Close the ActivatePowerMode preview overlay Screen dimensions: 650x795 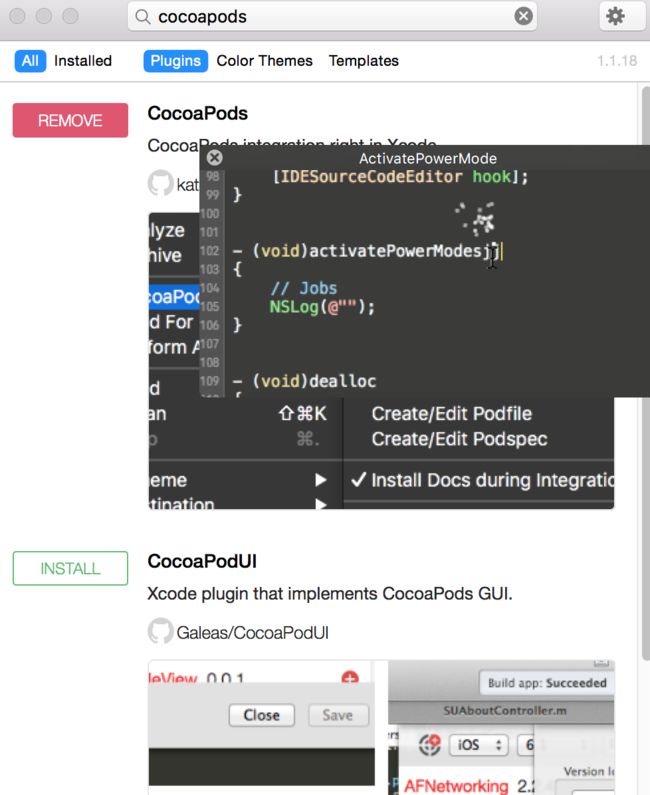[x=214, y=158]
